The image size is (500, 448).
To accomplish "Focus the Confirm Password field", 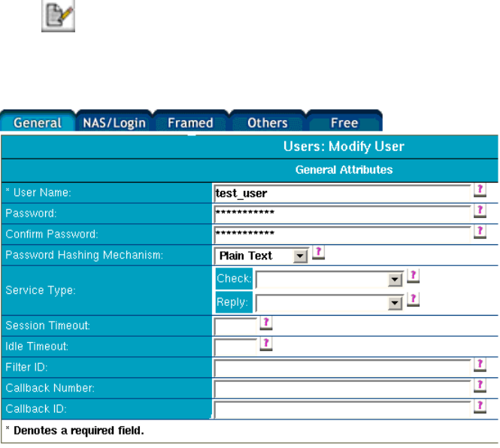I will (342, 235).
